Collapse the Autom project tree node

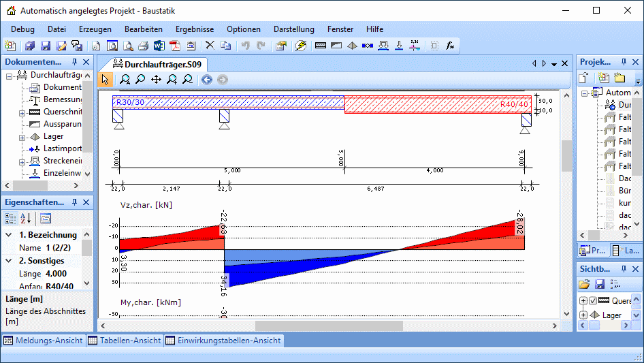[585, 94]
